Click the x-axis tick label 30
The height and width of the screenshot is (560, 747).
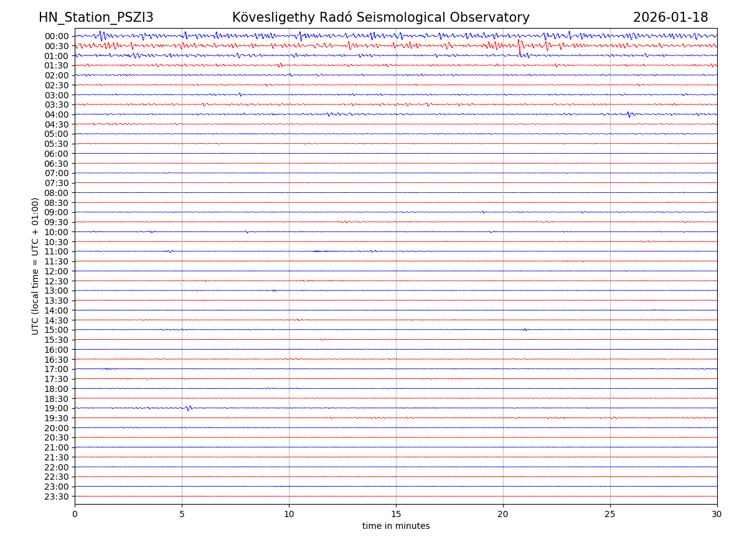point(717,514)
